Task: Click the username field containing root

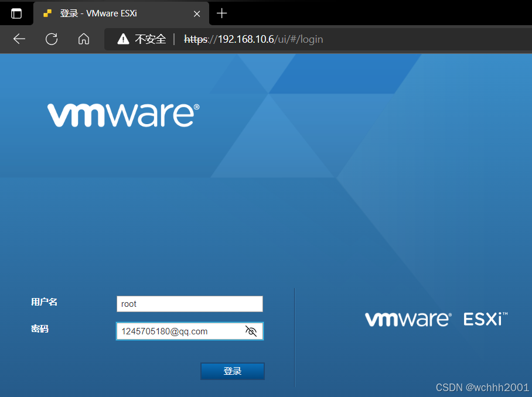Action: coord(189,303)
